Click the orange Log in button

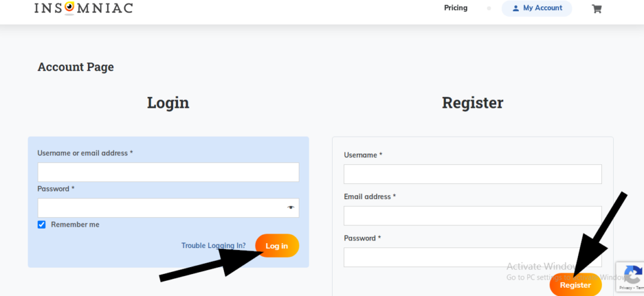click(x=277, y=246)
